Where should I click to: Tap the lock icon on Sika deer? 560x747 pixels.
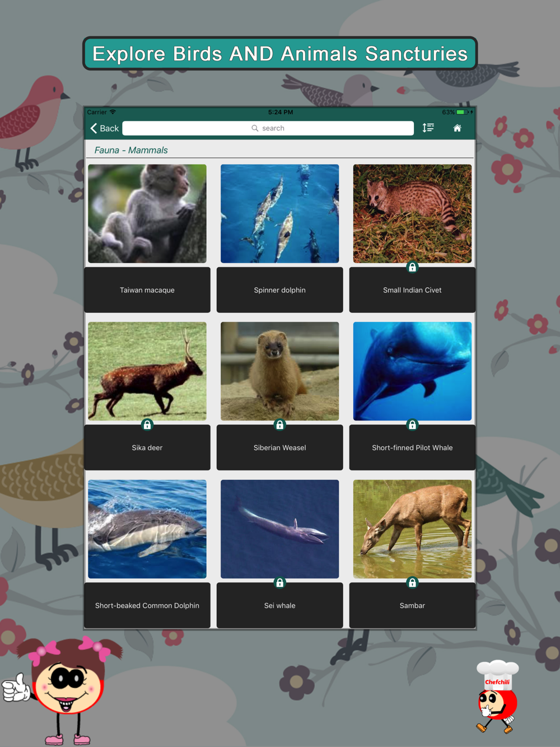click(x=147, y=425)
